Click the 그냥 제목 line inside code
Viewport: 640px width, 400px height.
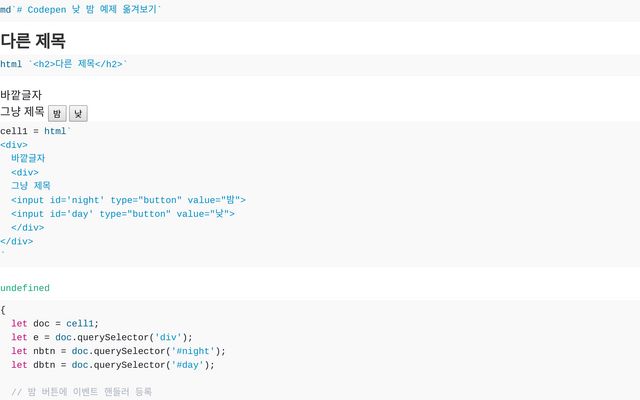coord(30,186)
